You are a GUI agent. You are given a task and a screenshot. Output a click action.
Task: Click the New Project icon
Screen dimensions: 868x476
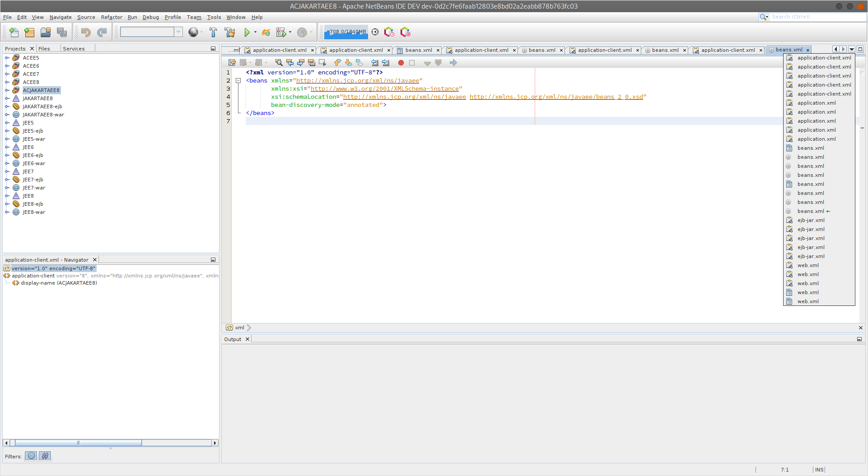coord(29,32)
